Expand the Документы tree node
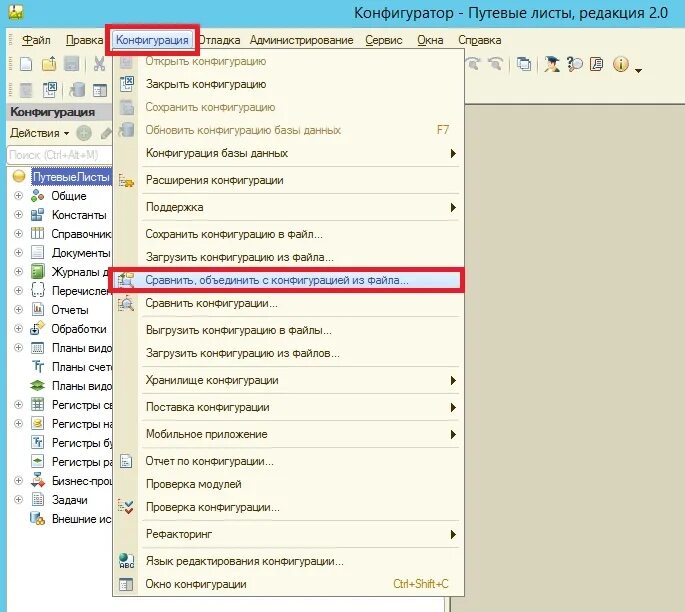The image size is (685, 612). [x=18, y=252]
